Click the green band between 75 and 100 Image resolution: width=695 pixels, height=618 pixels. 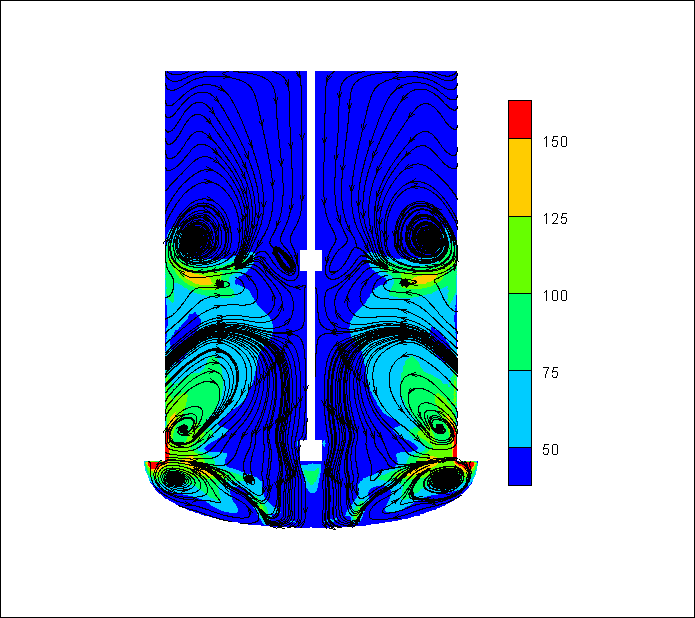pyautogui.click(x=519, y=331)
